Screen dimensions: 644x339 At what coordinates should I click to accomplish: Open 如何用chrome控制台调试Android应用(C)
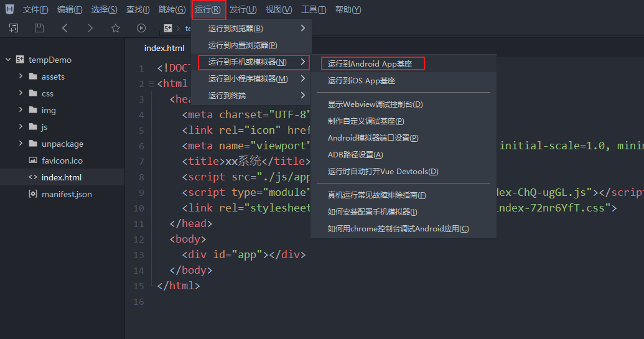[x=403, y=229]
